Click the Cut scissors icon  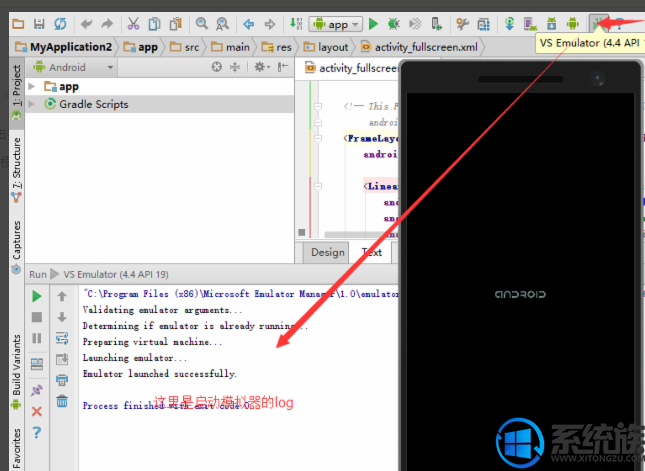tap(133, 24)
